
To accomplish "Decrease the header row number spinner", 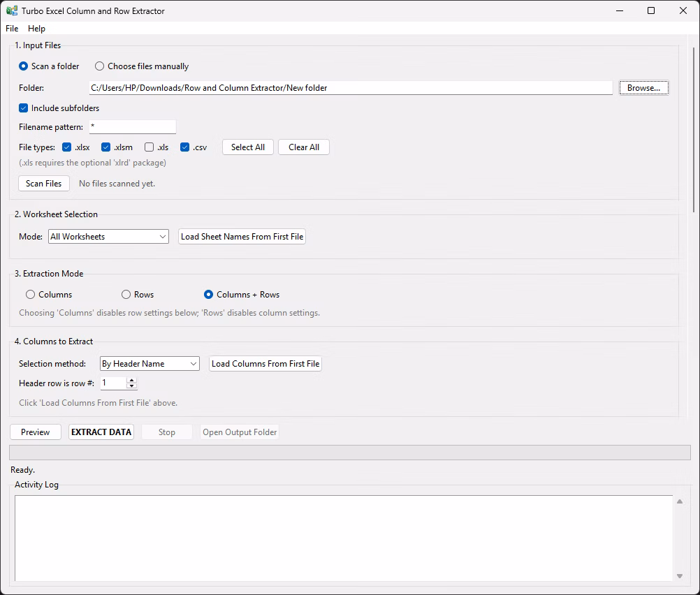I will point(132,386).
